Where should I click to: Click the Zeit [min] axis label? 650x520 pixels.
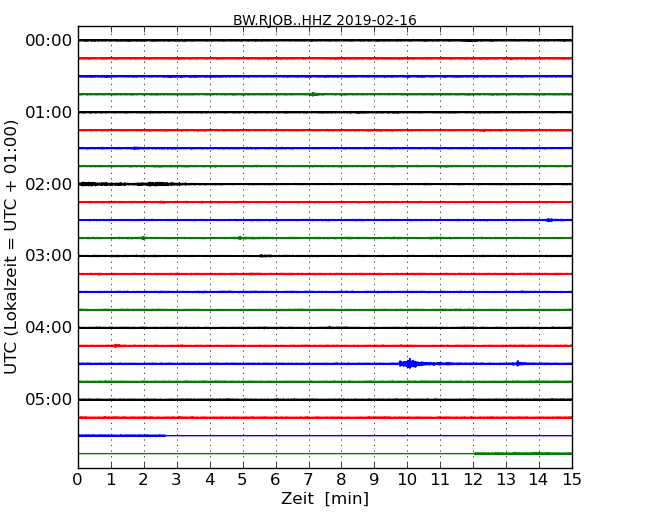325,498
